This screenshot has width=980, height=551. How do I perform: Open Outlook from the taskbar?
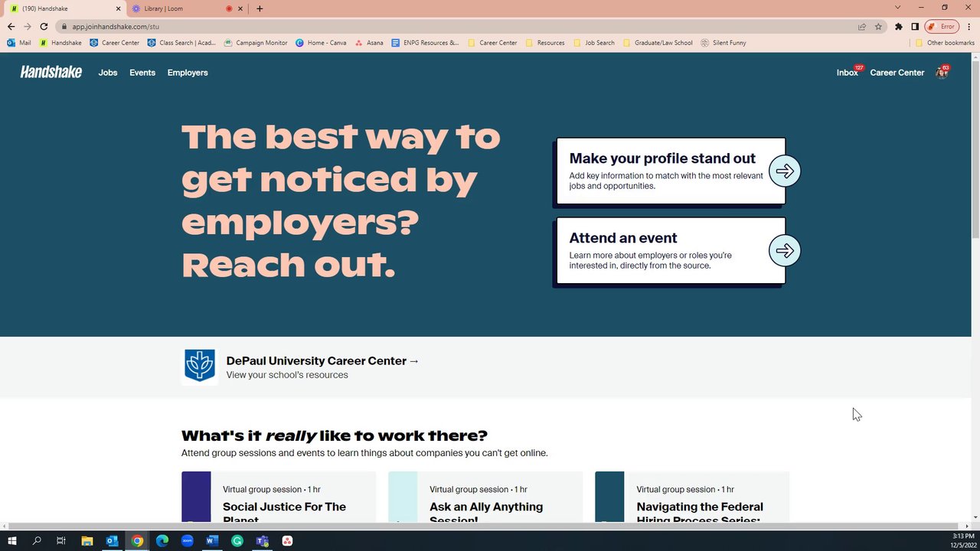pyautogui.click(x=112, y=541)
